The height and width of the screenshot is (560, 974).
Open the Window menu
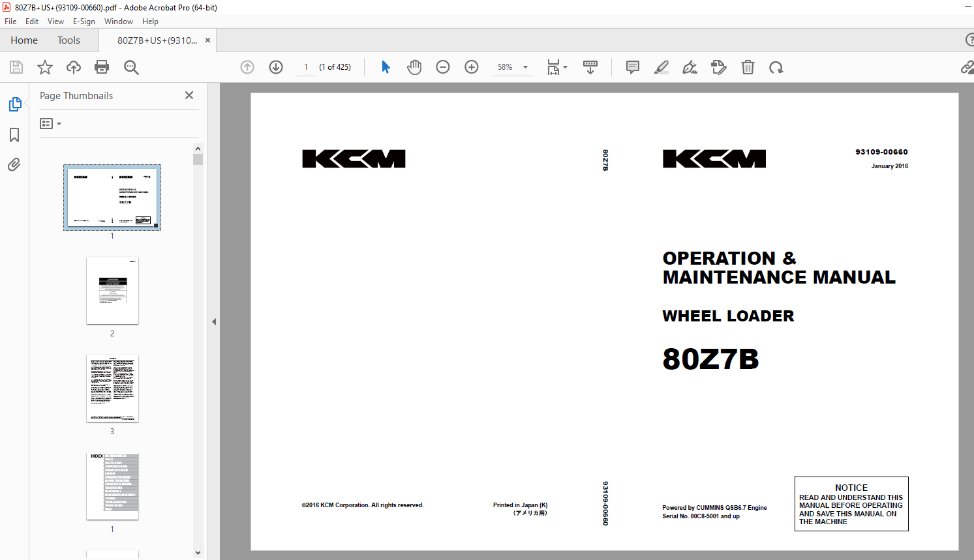[x=119, y=22]
